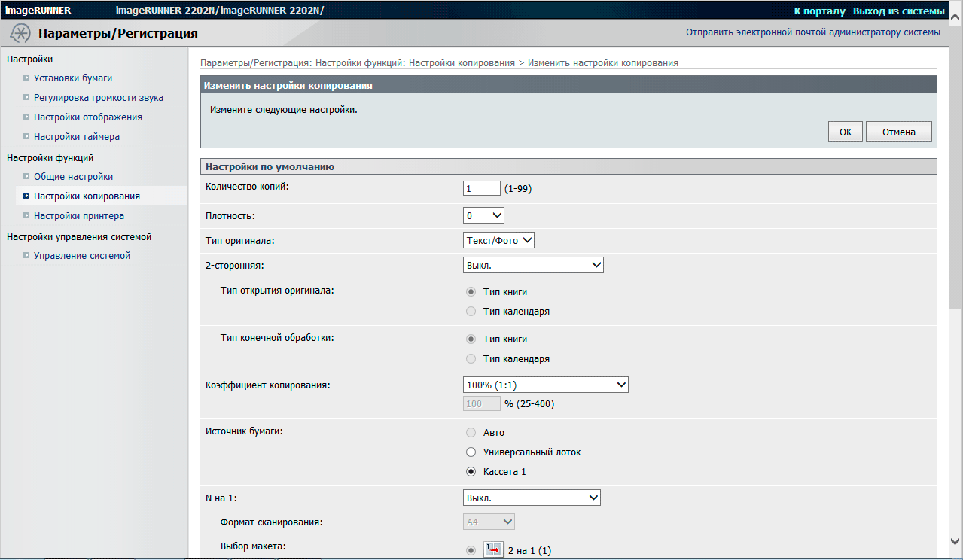Follow the К порталу link

pyautogui.click(x=820, y=11)
